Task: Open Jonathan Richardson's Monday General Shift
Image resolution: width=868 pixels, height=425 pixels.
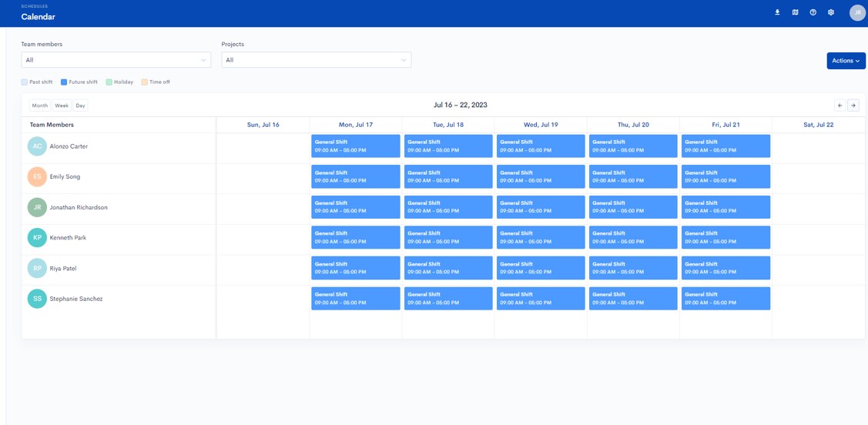Action: (x=356, y=207)
